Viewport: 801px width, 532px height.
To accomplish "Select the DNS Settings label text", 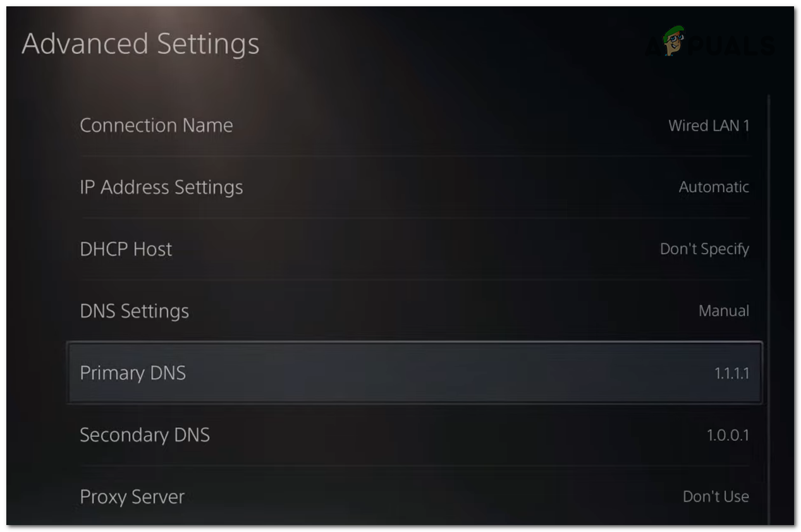I will pyautogui.click(x=133, y=311).
